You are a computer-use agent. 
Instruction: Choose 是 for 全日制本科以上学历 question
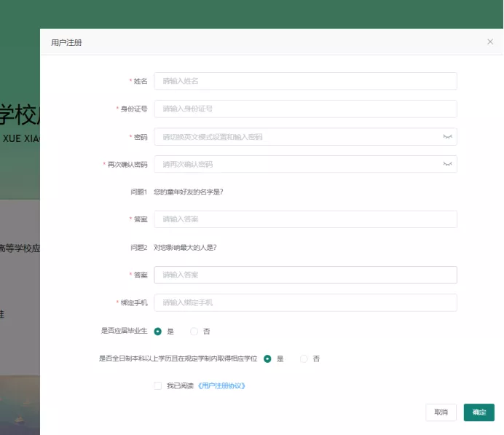pos(267,358)
